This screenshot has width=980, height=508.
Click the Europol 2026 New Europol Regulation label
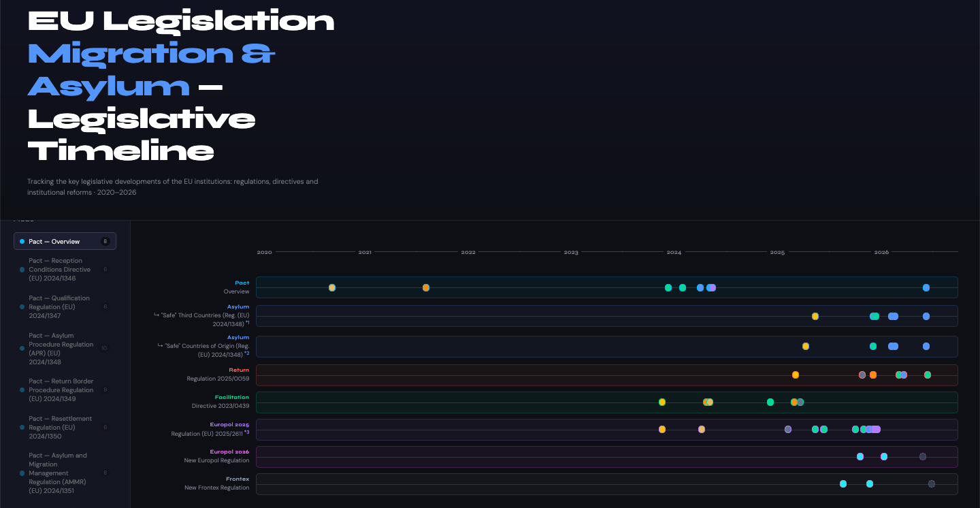click(x=217, y=456)
